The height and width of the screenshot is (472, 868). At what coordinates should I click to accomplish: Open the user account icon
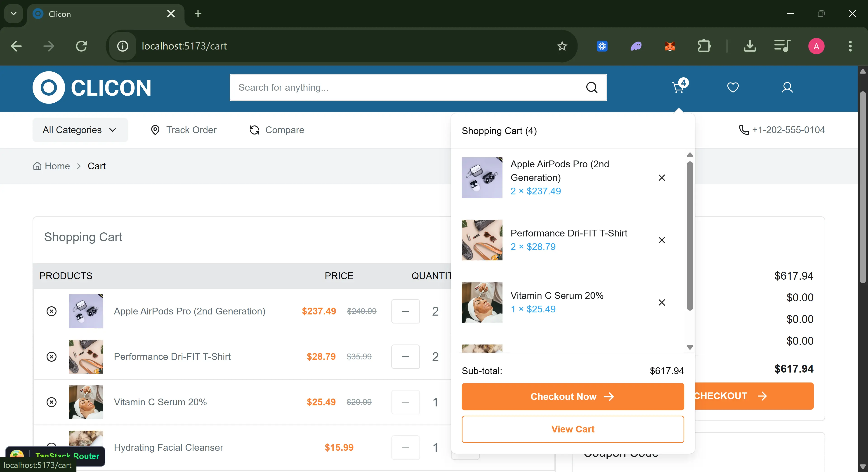[787, 87]
